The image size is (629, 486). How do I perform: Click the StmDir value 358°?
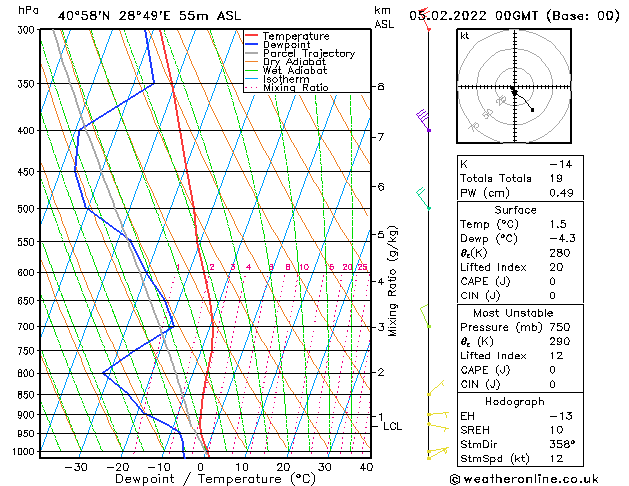(x=562, y=444)
